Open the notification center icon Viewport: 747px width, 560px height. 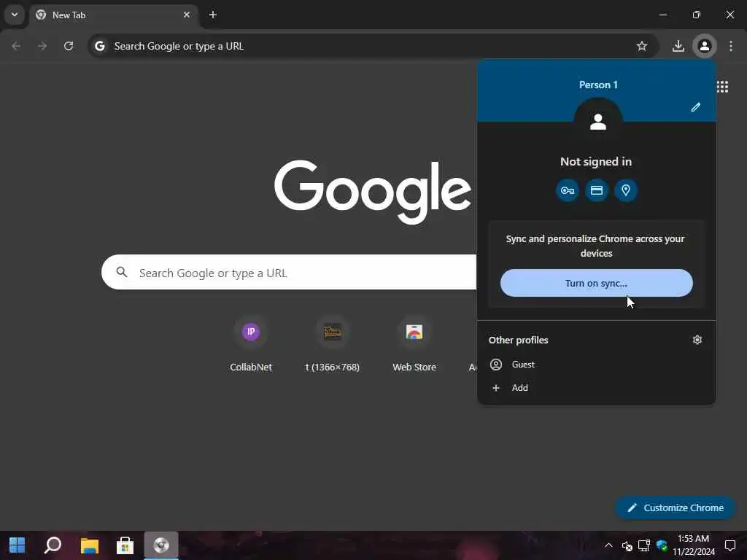point(729,545)
